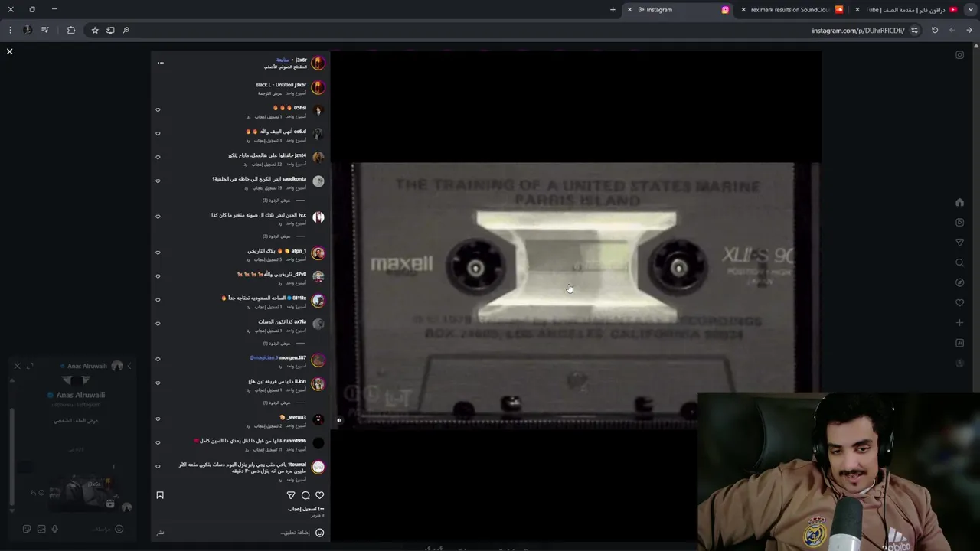Like the comment by morgen.187
This screenshot has width=980, height=551.
[158, 359]
